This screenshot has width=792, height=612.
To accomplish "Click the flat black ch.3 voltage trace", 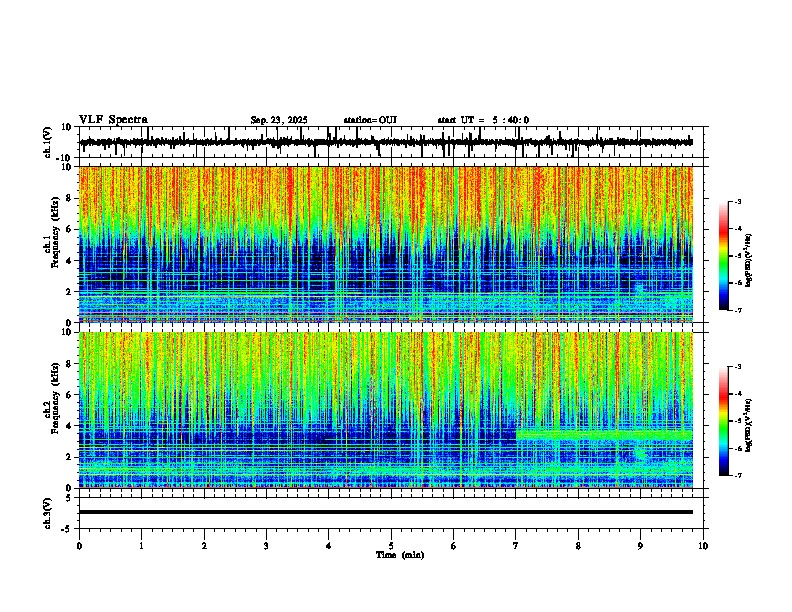I will pos(386,512).
